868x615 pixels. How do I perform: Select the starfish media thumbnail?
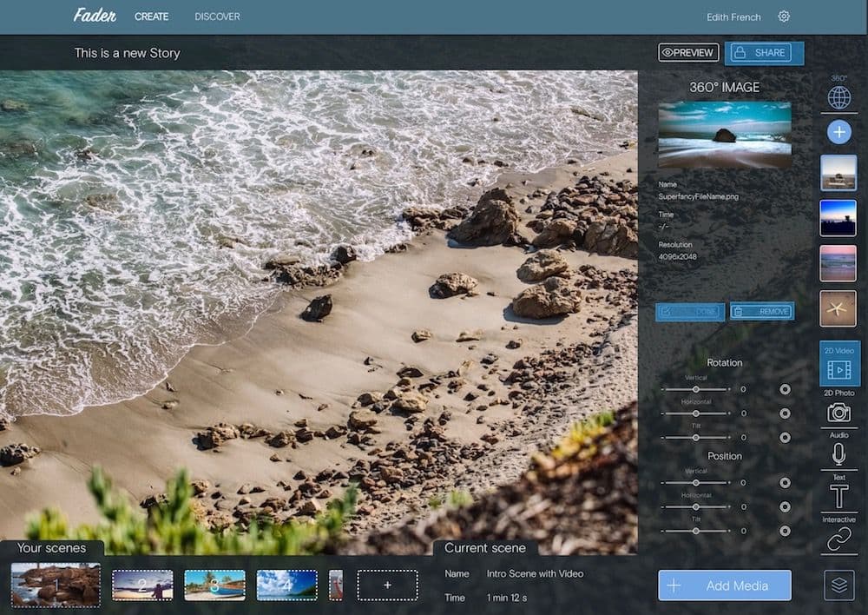(x=838, y=308)
